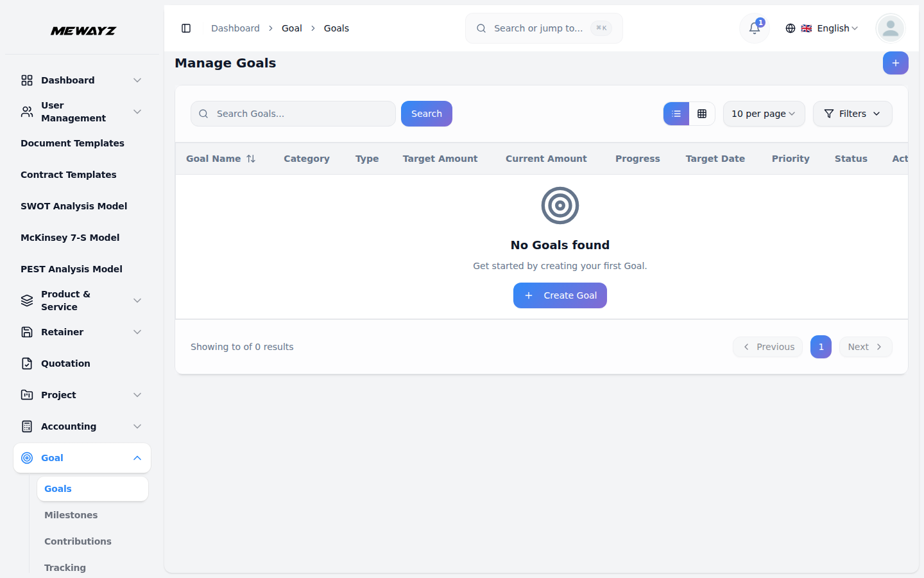This screenshot has height=578, width=924.
Task: Open the English language selector
Action: (822, 28)
